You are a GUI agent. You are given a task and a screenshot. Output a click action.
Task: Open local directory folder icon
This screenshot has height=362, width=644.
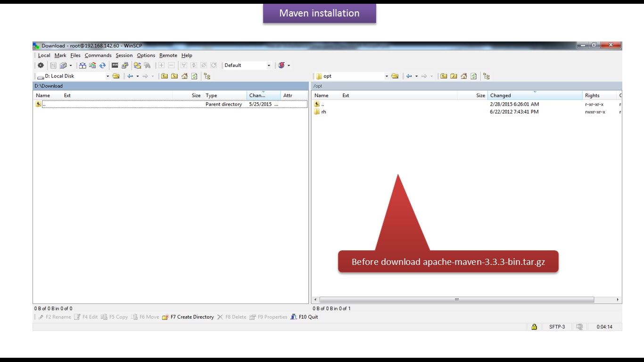(116, 76)
